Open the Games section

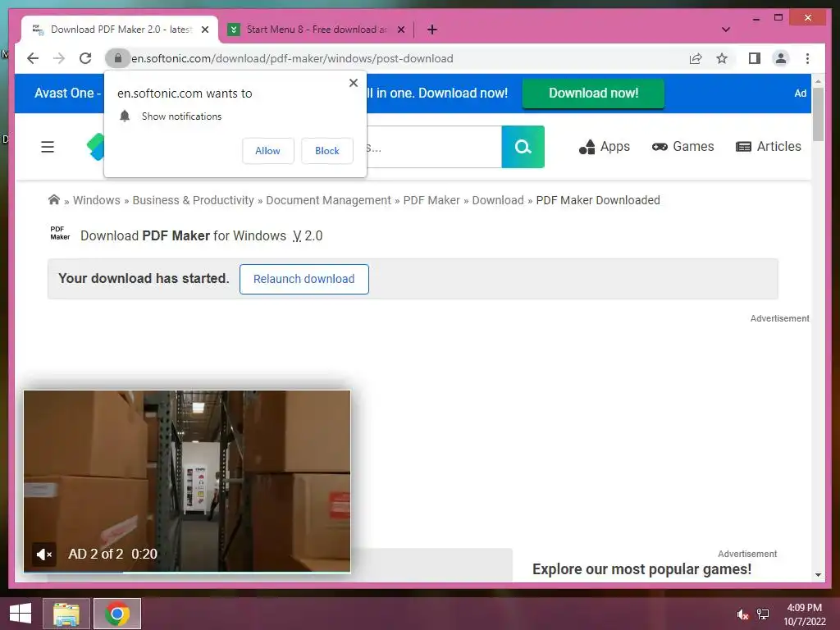click(682, 147)
